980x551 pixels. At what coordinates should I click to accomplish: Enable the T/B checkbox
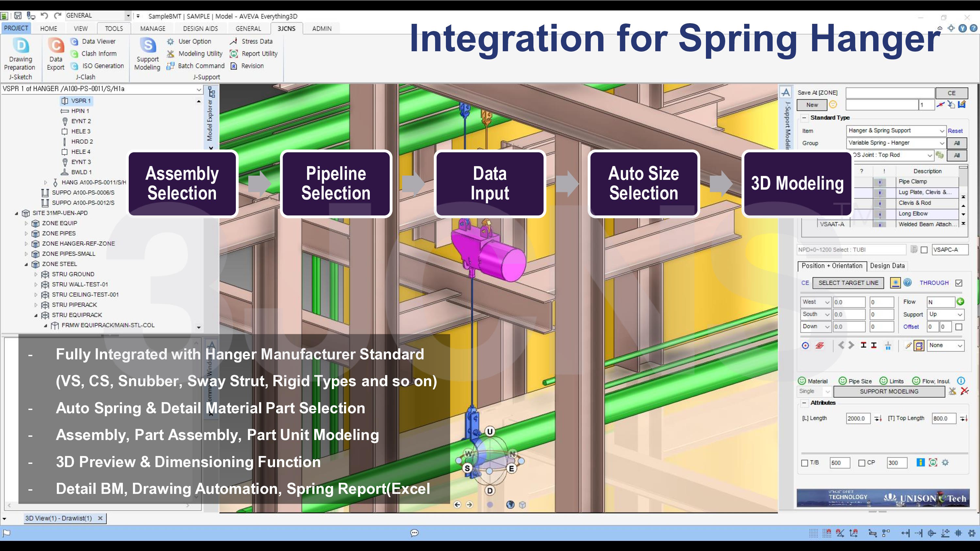[x=805, y=463]
